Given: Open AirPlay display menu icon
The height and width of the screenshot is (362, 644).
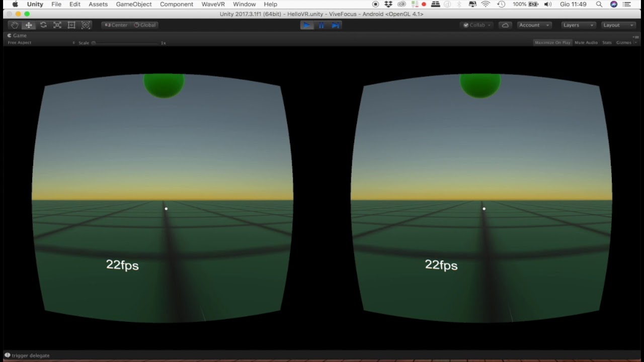Looking at the screenshot, I should pos(472,4).
